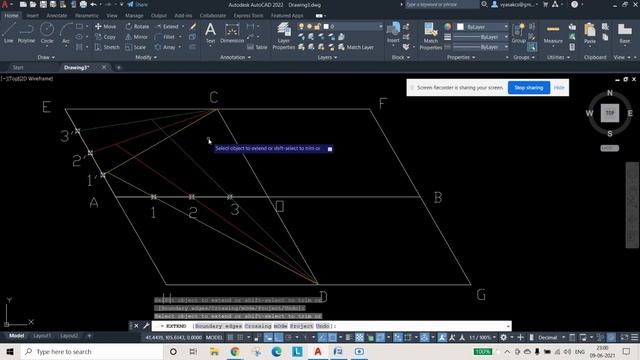Switch to the Start file tab

click(18, 67)
